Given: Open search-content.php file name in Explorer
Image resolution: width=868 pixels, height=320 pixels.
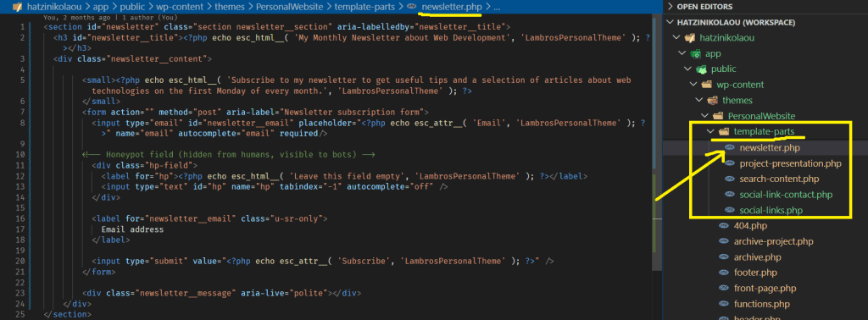Looking at the screenshot, I should click(779, 179).
